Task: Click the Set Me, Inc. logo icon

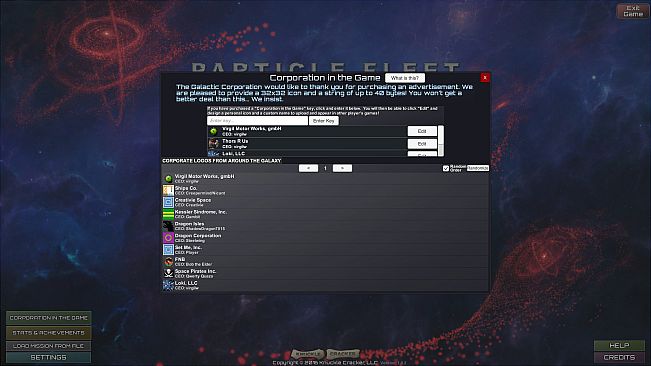Action: 168,249
